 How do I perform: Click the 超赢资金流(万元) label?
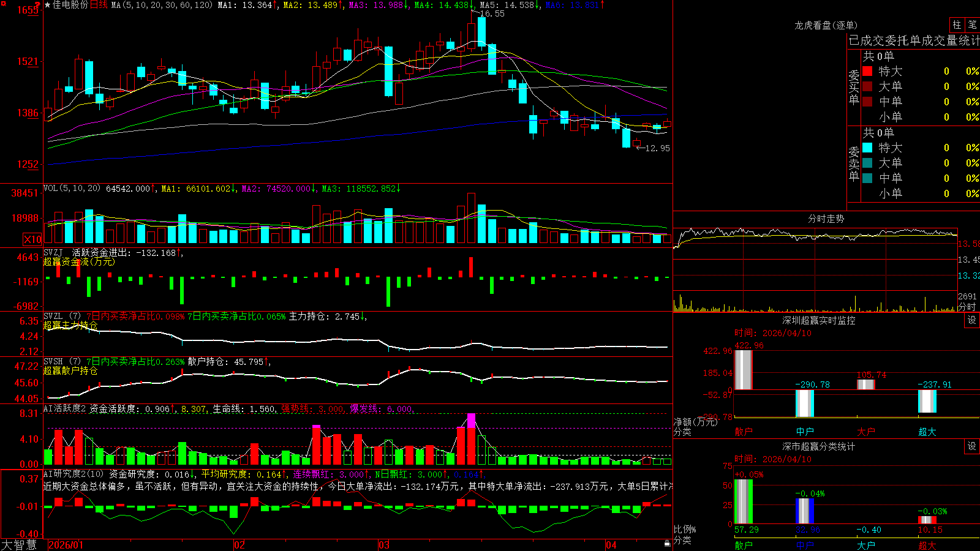(x=79, y=261)
